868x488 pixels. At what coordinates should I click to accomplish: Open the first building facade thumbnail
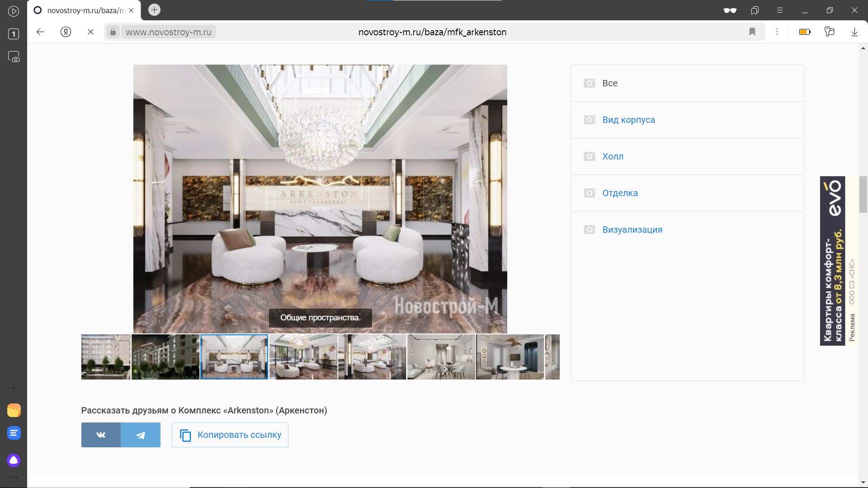tap(106, 357)
